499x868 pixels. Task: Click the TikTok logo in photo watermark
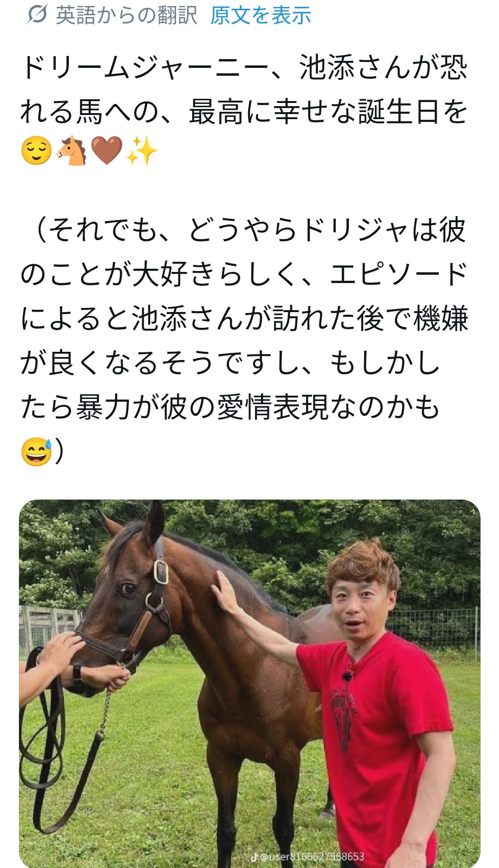254,857
